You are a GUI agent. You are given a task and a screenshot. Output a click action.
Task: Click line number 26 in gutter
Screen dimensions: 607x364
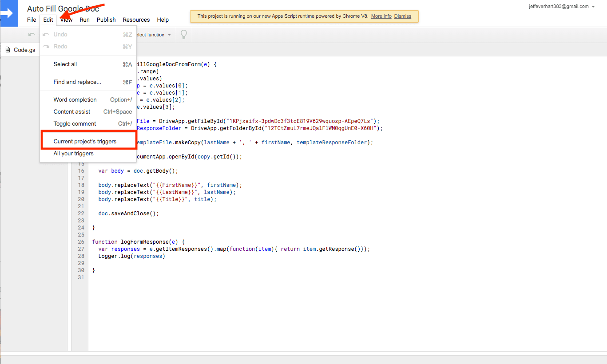click(x=81, y=242)
